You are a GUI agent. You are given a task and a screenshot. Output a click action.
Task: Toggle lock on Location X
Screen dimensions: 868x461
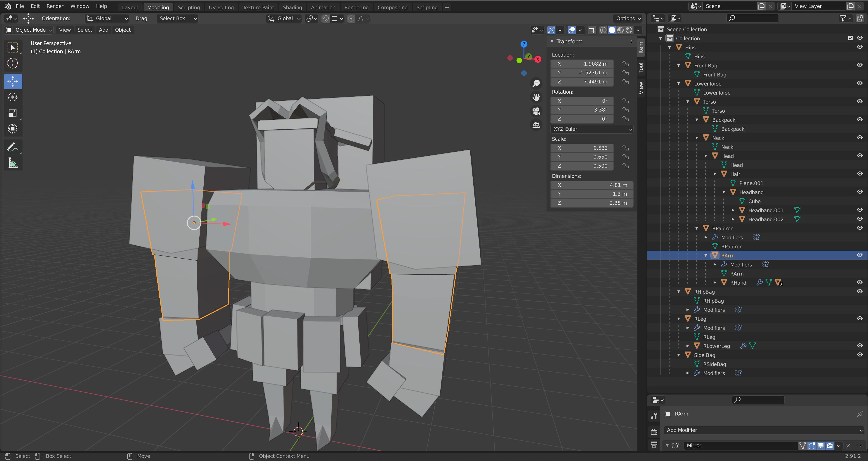coord(625,64)
